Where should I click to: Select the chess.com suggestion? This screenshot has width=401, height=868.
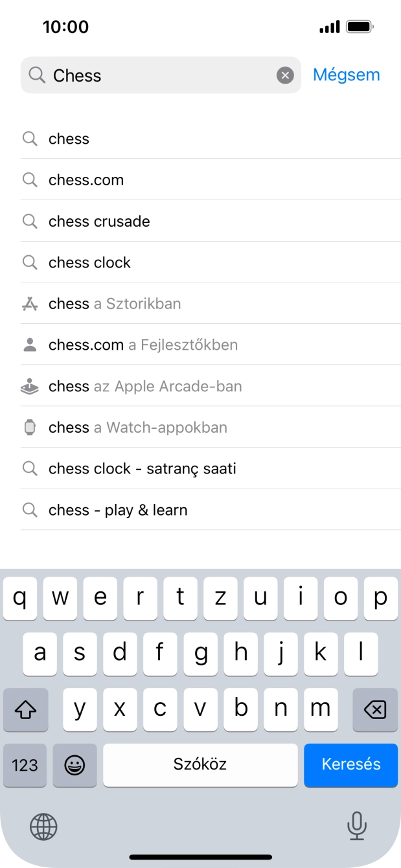coord(86,179)
